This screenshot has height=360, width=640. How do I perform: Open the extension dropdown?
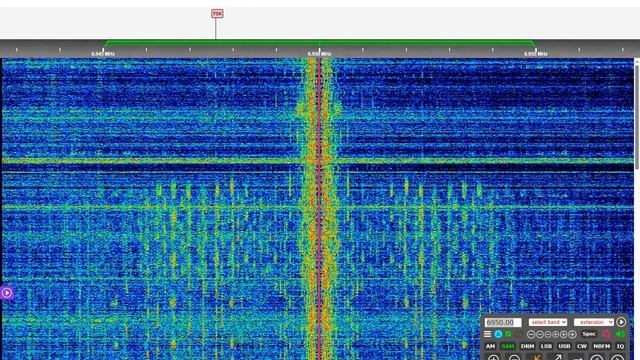pyautogui.click(x=594, y=322)
